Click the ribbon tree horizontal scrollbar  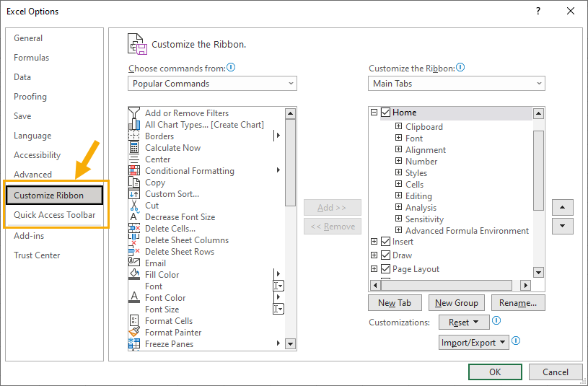[447, 285]
